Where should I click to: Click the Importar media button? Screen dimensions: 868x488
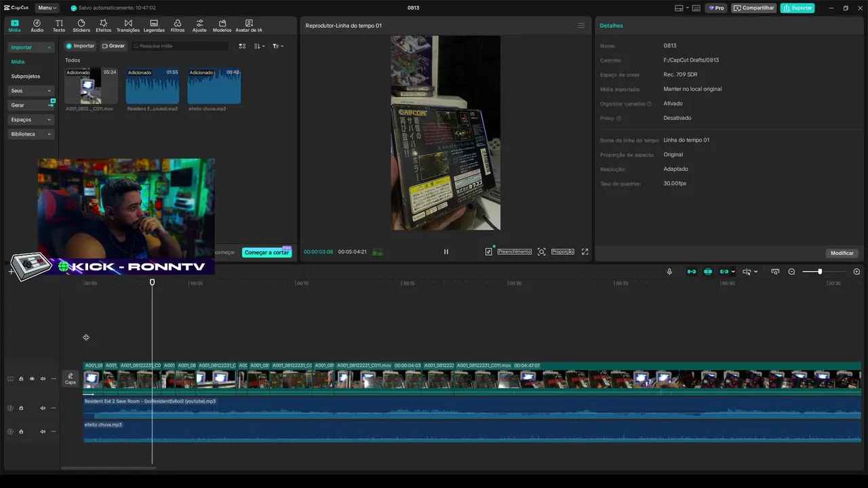click(x=80, y=46)
